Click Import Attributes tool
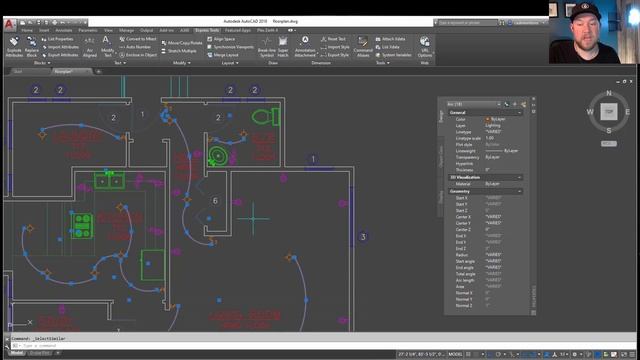Screen dimensions: 640x360 pyautogui.click(x=60, y=47)
